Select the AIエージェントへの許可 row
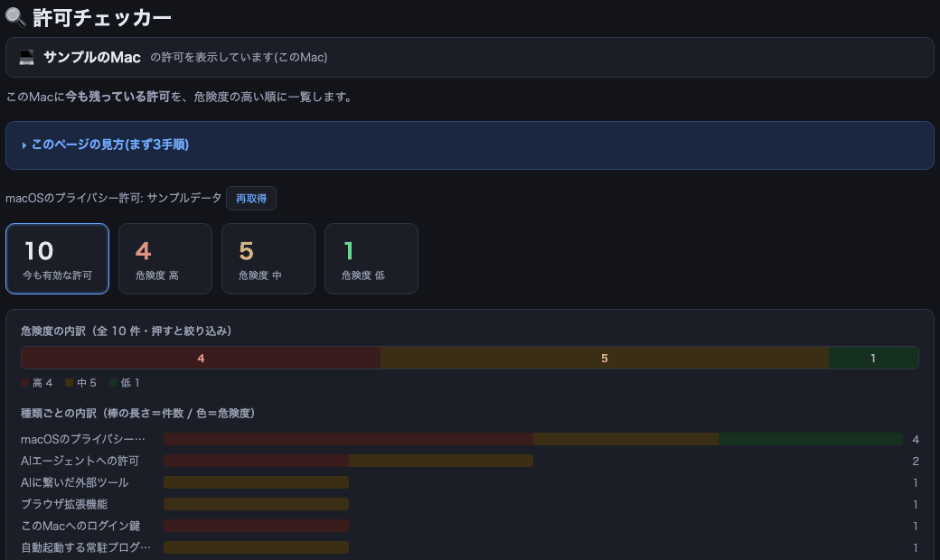The height and width of the screenshot is (560, 940). [x=470, y=462]
